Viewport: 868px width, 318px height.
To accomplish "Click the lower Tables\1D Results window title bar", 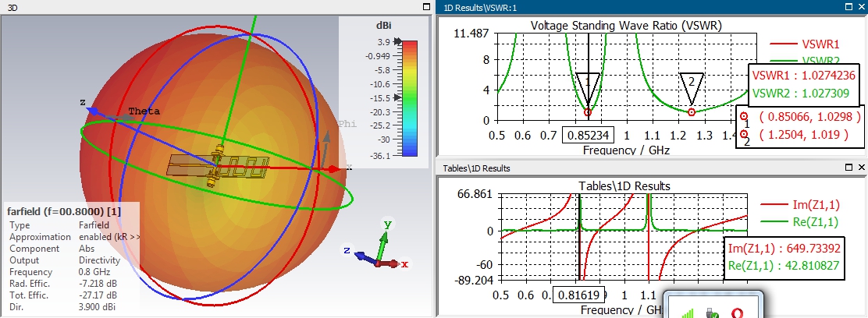I will [652, 168].
